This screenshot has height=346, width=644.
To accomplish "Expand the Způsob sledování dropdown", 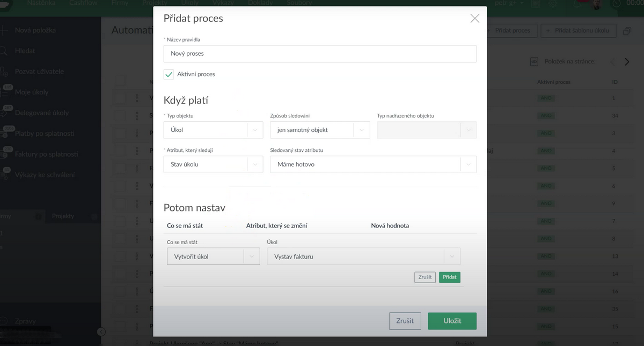I will point(319,130).
